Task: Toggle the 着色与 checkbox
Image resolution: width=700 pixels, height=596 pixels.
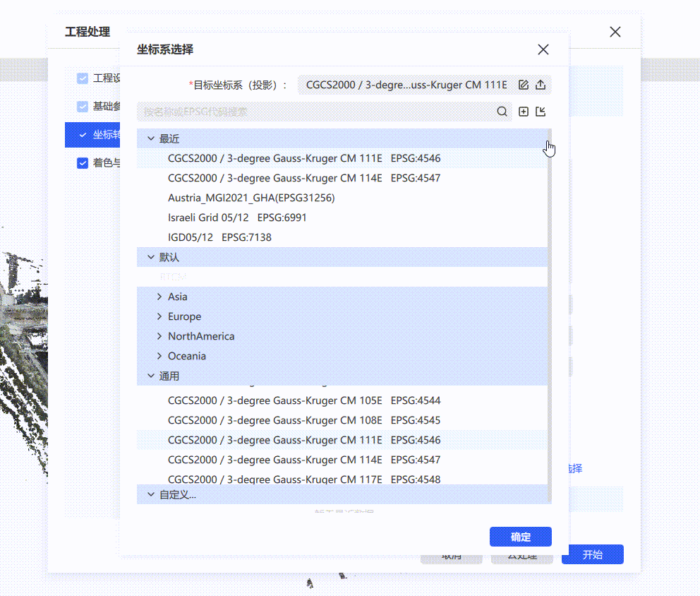Action: pos(83,163)
